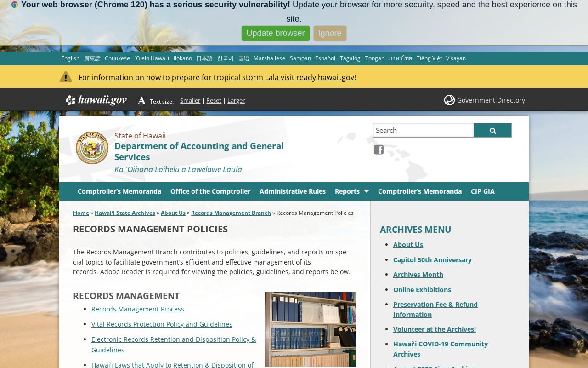This screenshot has height=368, width=588.
Task: Click the Government Directory text link
Action: tap(491, 100)
